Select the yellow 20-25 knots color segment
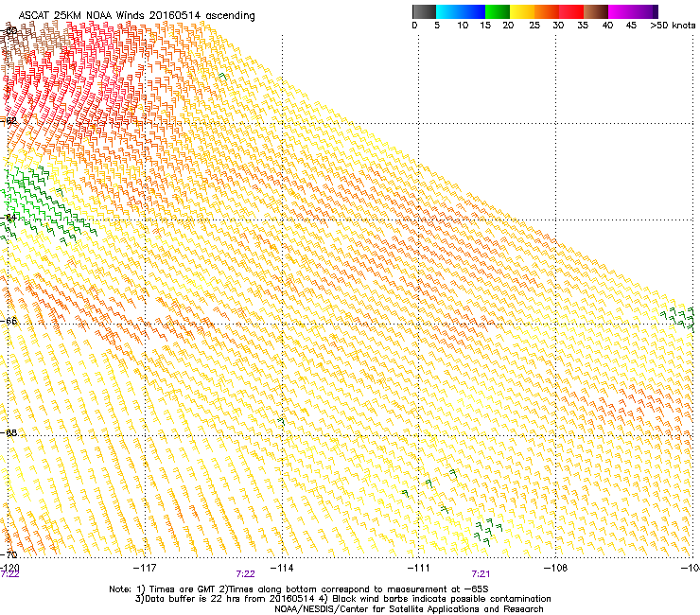Viewport: 700px width, 615px height. click(x=522, y=11)
